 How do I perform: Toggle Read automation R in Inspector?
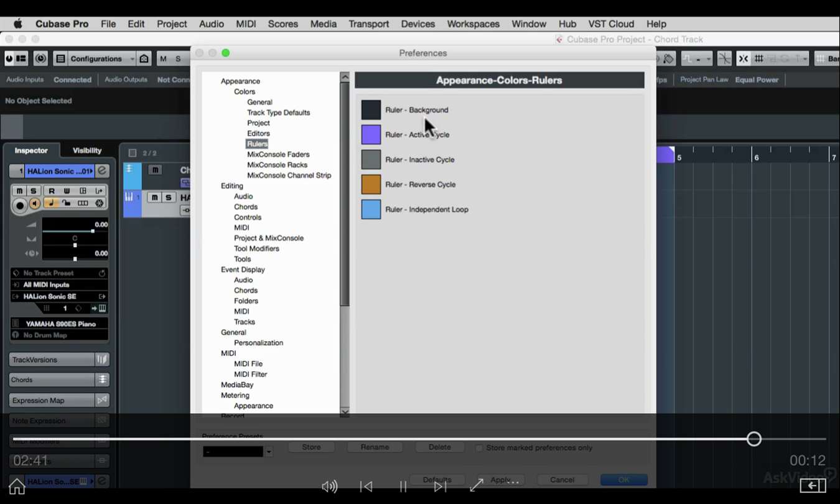(52, 190)
